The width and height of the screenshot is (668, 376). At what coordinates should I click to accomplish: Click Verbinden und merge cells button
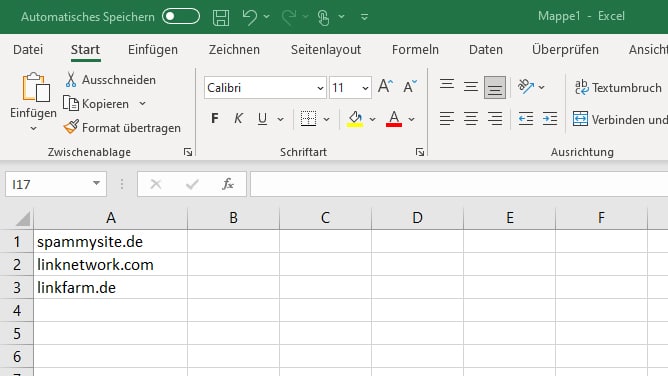tap(620, 119)
